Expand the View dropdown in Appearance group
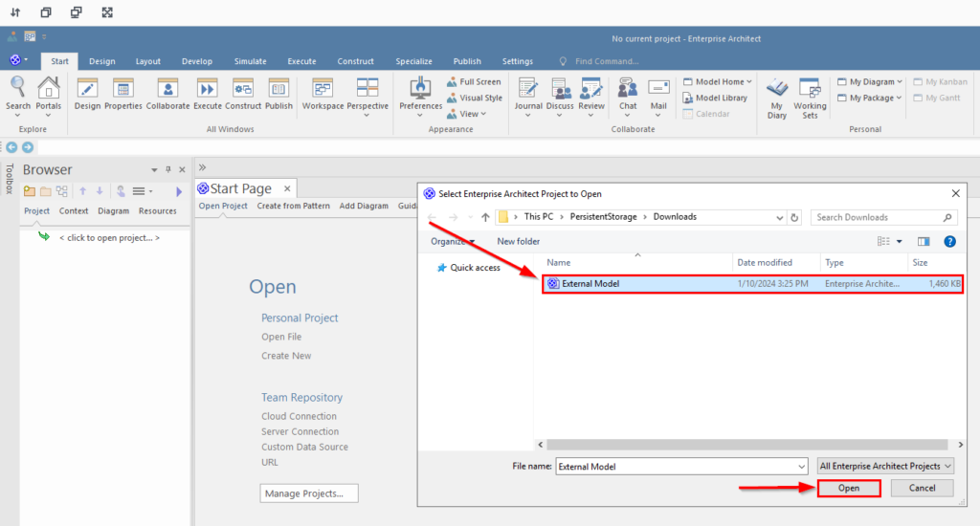This screenshot has height=526, width=980. pyautogui.click(x=466, y=115)
